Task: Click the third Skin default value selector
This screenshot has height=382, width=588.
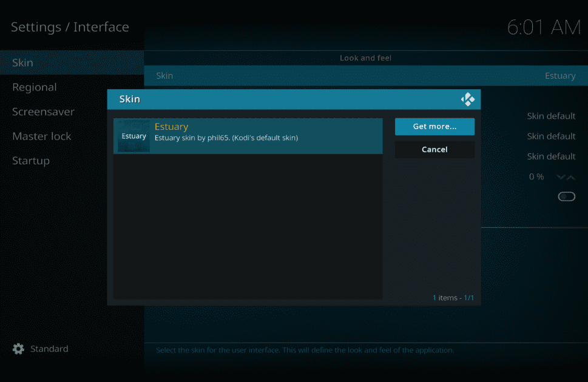Action: click(550, 156)
